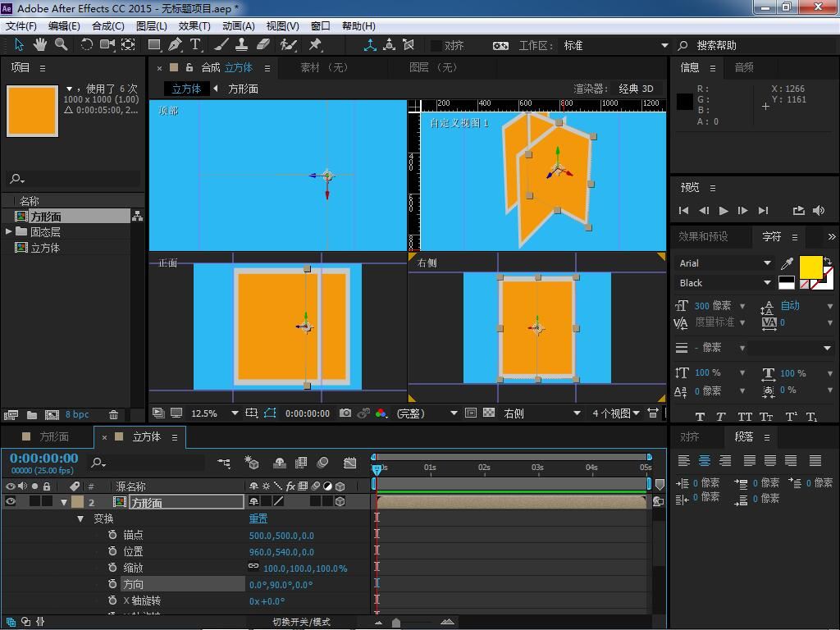Click the yellow fill color swatch
Screen dimensions: 840x630
pyautogui.click(x=810, y=267)
